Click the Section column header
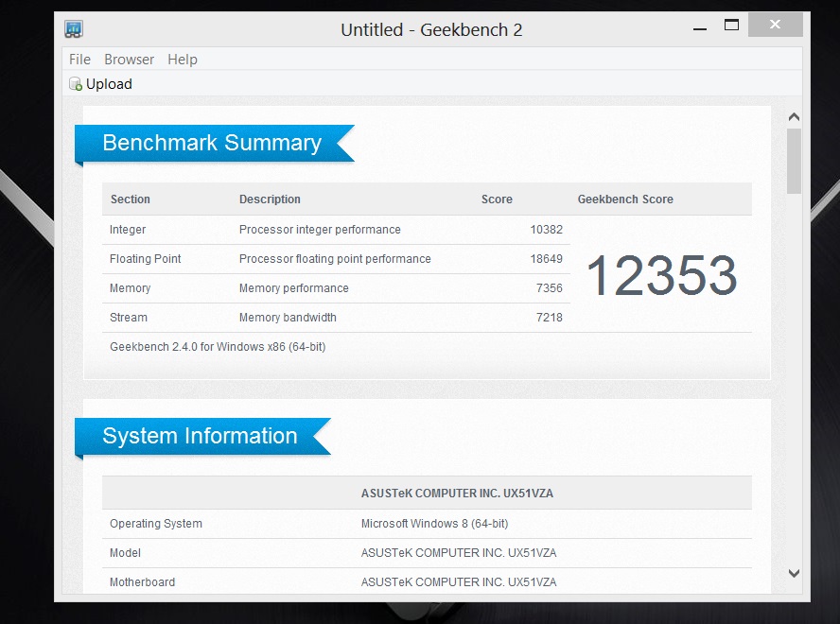Image resolution: width=840 pixels, height=624 pixels. [131, 199]
